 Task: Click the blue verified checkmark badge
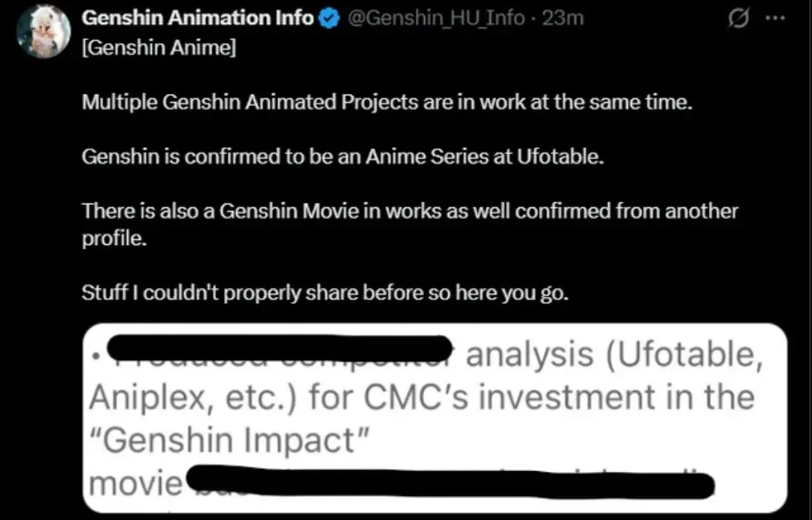pyautogui.click(x=328, y=18)
